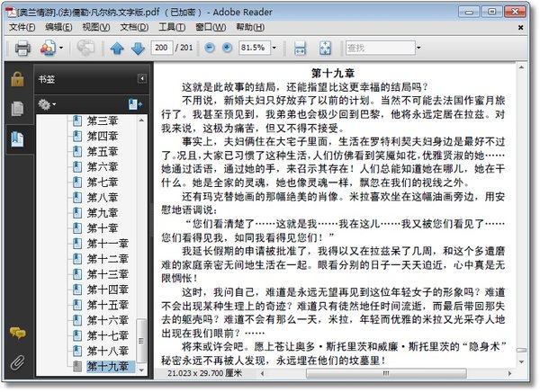
Task: Click the expand current bookmark icon
Action: (x=135, y=104)
